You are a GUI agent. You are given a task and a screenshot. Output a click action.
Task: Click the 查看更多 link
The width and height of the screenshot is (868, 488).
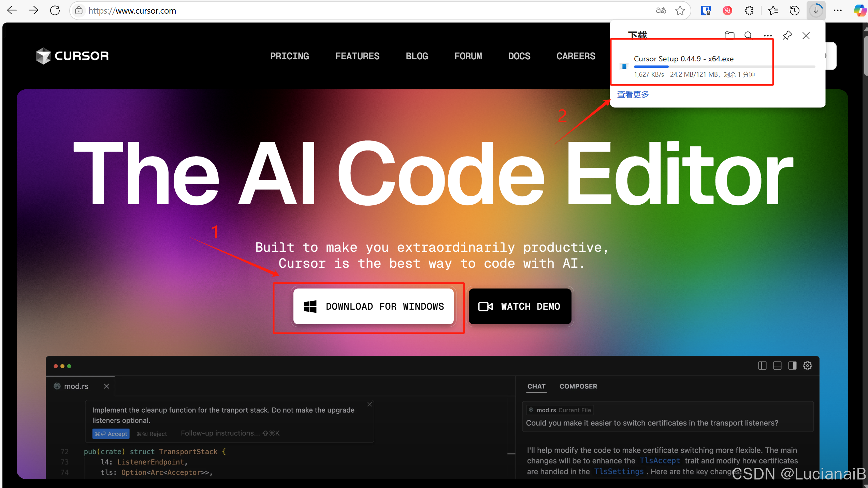pos(633,94)
